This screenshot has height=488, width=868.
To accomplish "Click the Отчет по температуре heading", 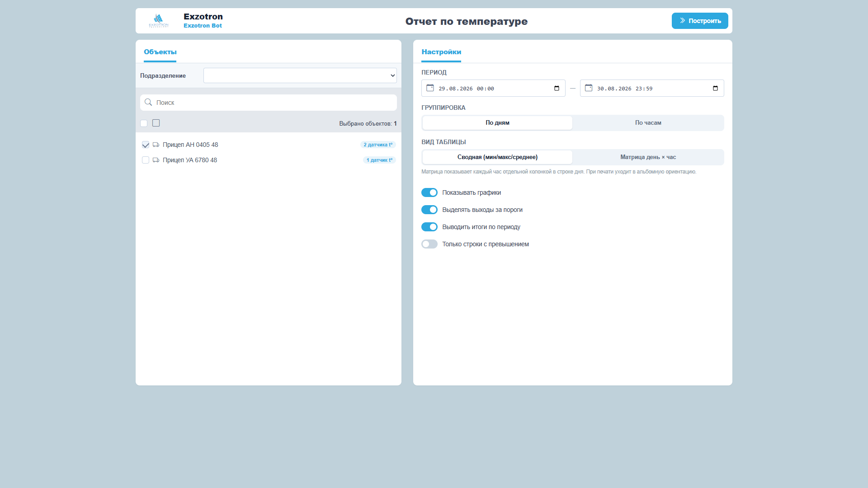I will pos(466,21).
